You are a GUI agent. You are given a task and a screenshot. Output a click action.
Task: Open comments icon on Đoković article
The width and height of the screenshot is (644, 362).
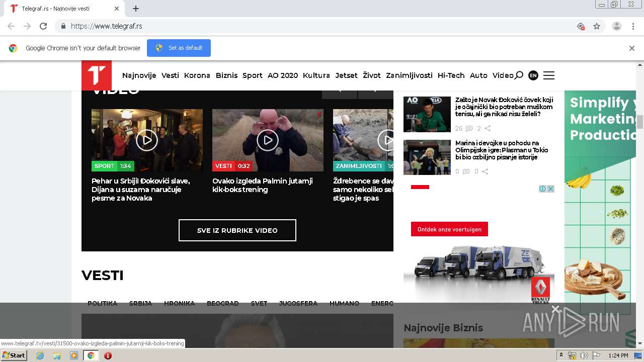[x=469, y=129]
